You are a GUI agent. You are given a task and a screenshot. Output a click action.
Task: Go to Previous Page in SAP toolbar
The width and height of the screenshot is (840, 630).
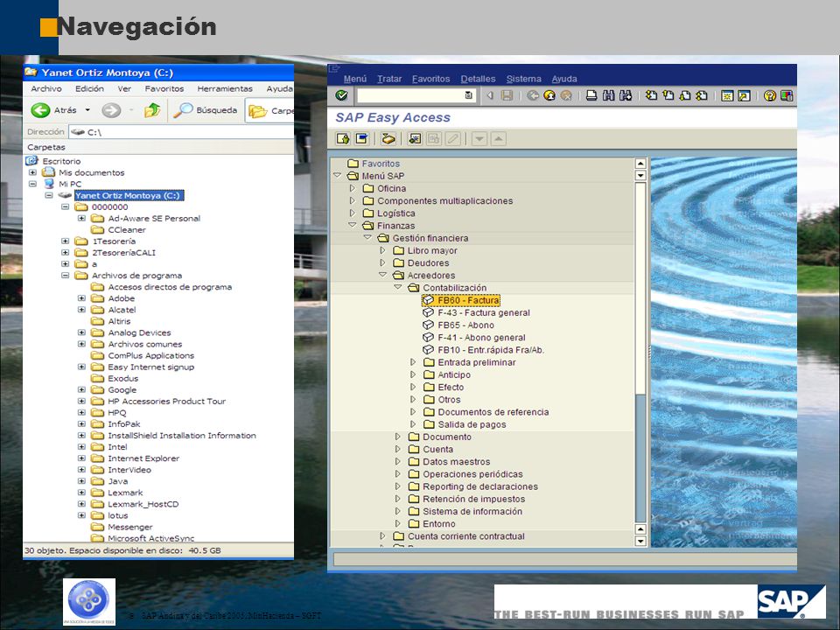pos(668,95)
